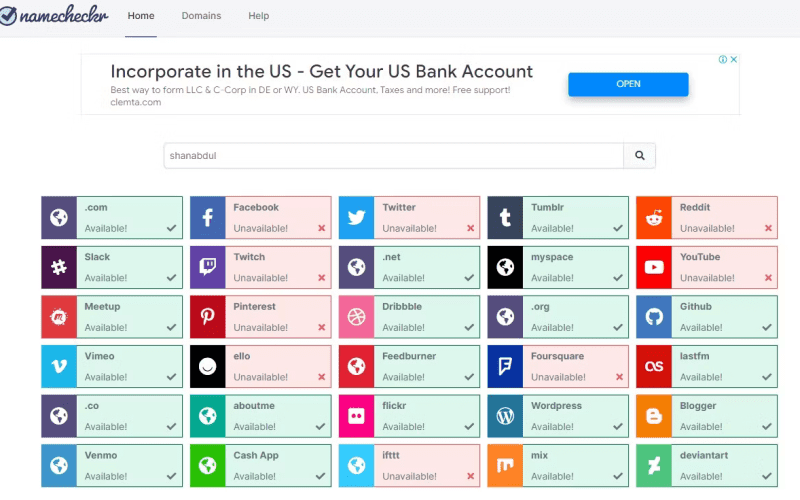This screenshot has height=500, width=800.
Task: Click the deviantart label text
Action: point(704,455)
